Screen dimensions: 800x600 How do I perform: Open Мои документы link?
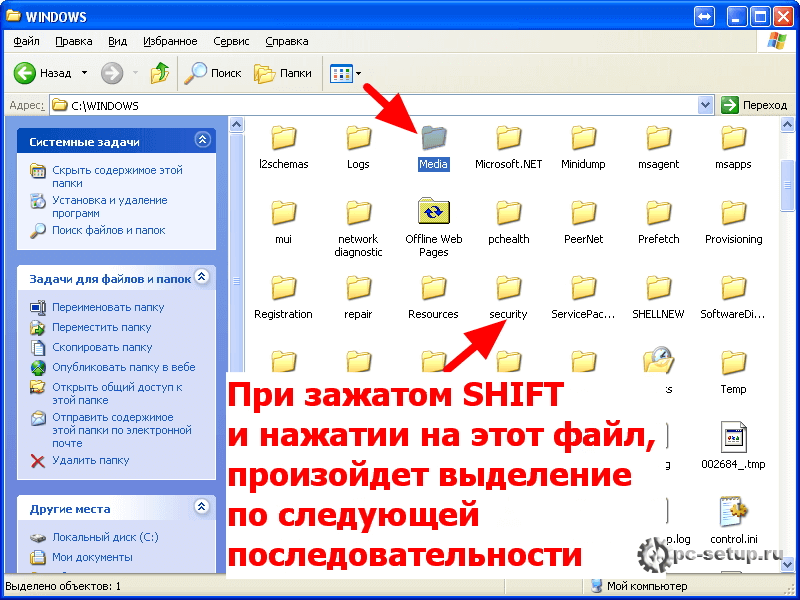[x=92, y=557]
